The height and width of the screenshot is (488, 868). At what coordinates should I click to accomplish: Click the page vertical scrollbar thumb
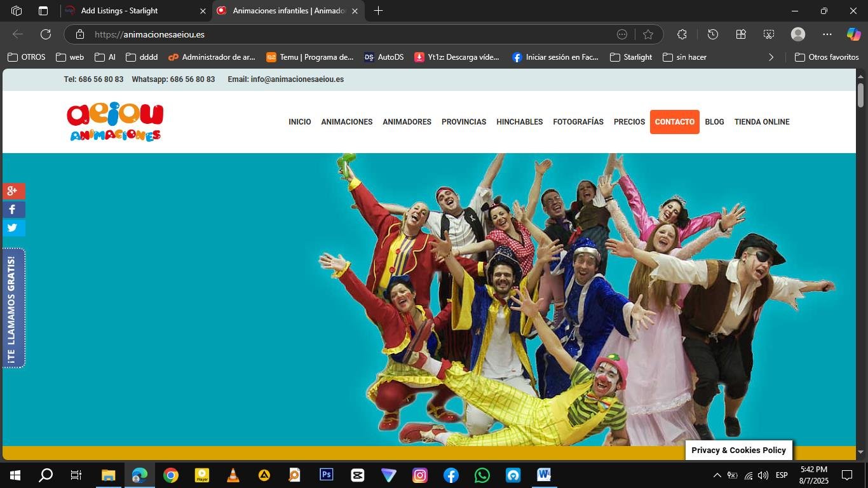(861, 95)
